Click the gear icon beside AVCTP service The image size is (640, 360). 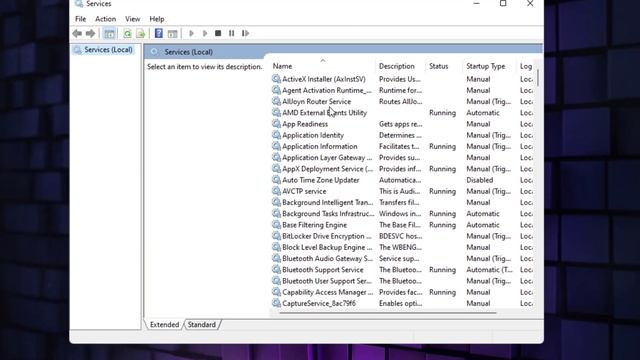tap(276, 191)
